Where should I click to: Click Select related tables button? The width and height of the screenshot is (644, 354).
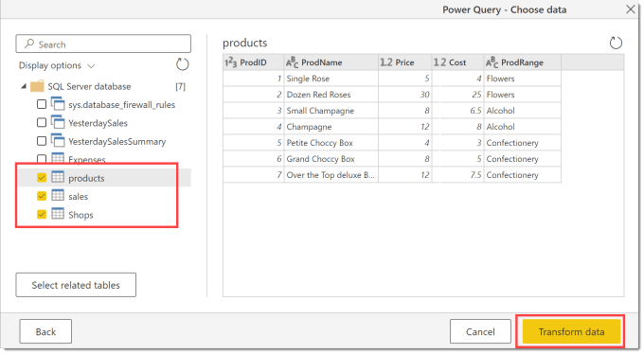tap(76, 285)
